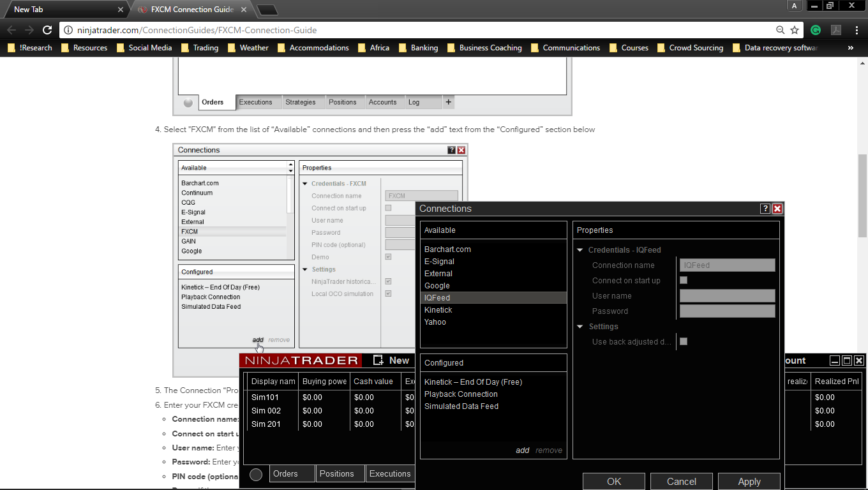Select the Sim101 account row

coord(331,397)
